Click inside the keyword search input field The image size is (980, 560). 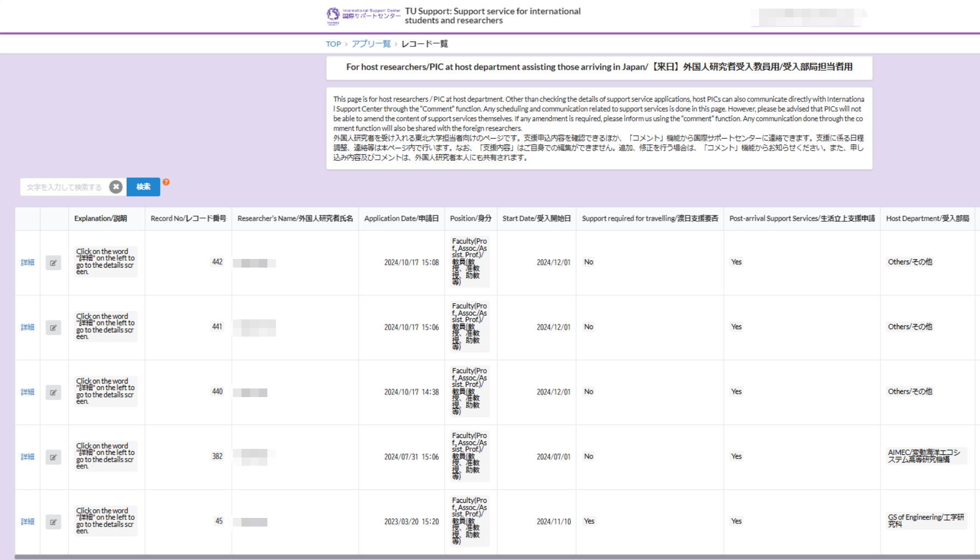click(x=65, y=187)
